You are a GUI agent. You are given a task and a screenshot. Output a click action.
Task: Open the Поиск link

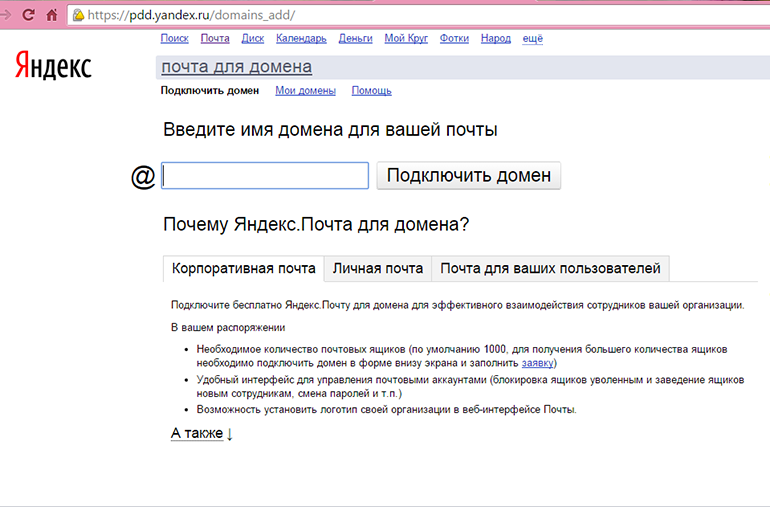[x=174, y=38]
